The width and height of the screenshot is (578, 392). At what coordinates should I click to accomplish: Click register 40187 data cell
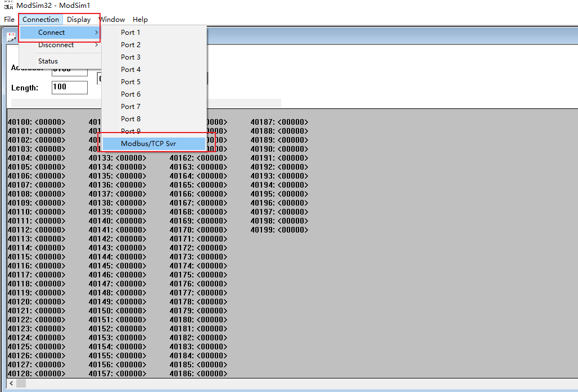292,122
